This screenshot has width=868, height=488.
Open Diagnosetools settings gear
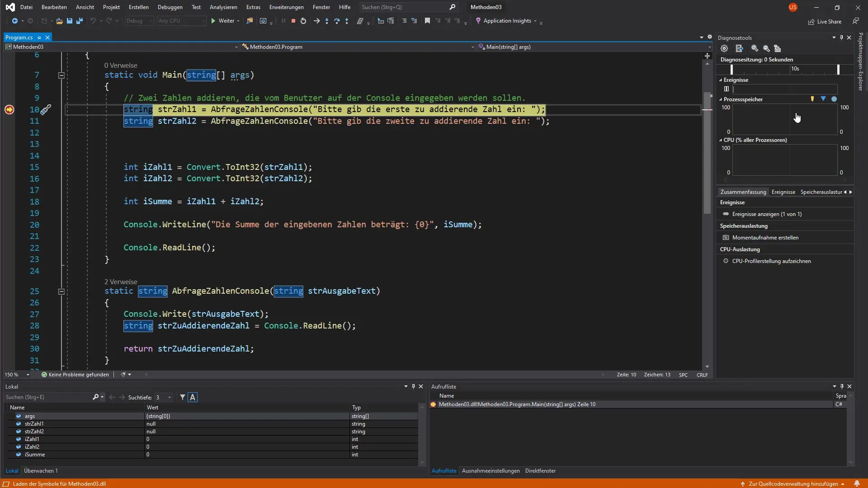[724, 48]
